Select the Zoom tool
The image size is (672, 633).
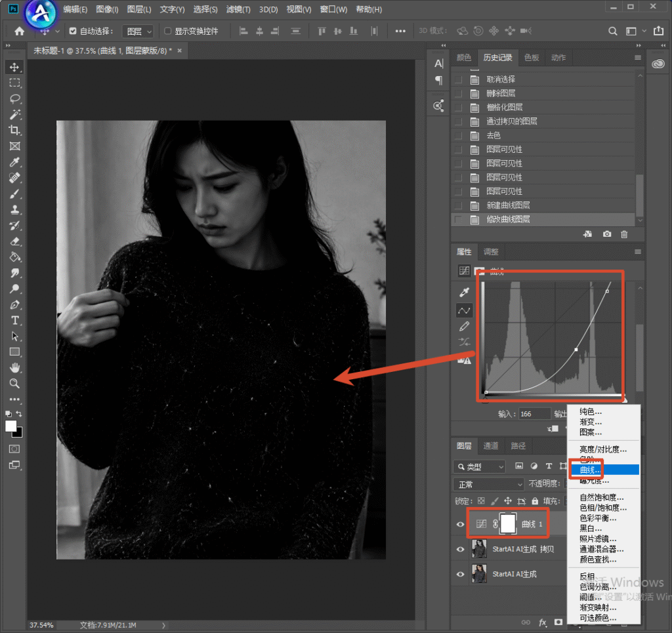[x=14, y=383]
